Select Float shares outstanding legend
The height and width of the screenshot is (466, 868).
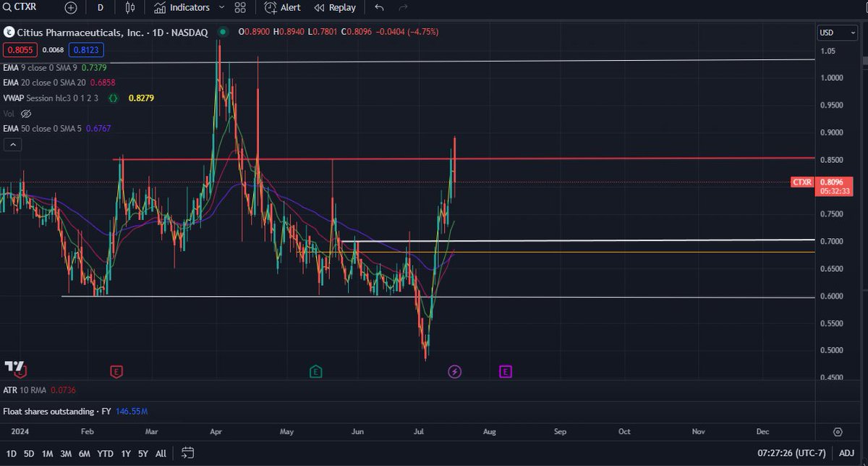(75, 412)
